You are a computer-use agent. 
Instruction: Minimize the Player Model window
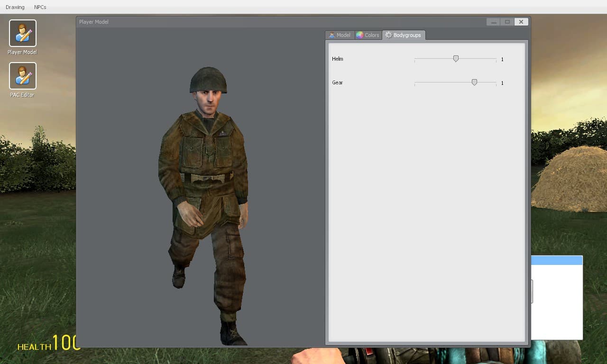pos(493,22)
